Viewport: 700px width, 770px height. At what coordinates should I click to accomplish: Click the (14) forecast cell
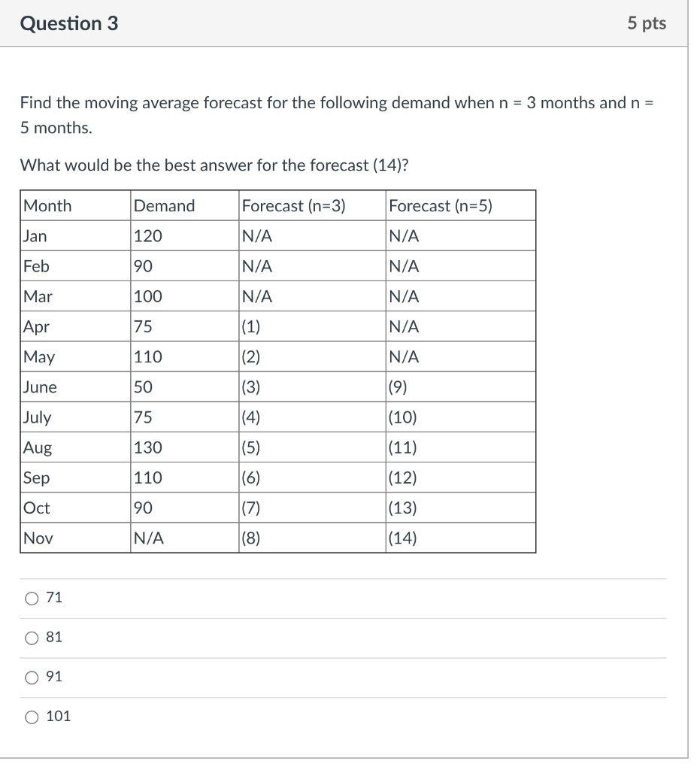(402, 537)
